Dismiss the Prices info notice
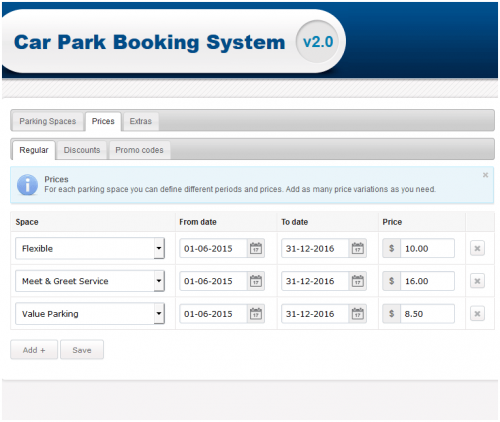This screenshot has width=500, height=422. pyautogui.click(x=485, y=175)
